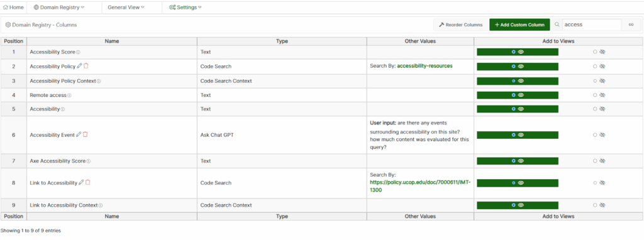Click trash icon for Link to Accessibility

pyautogui.click(x=87, y=182)
